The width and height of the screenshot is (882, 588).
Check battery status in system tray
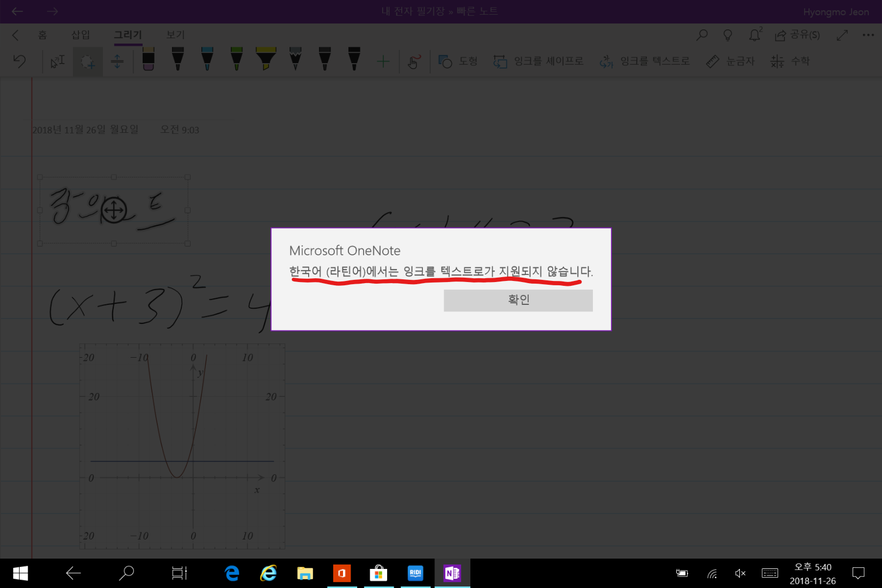[682, 573]
